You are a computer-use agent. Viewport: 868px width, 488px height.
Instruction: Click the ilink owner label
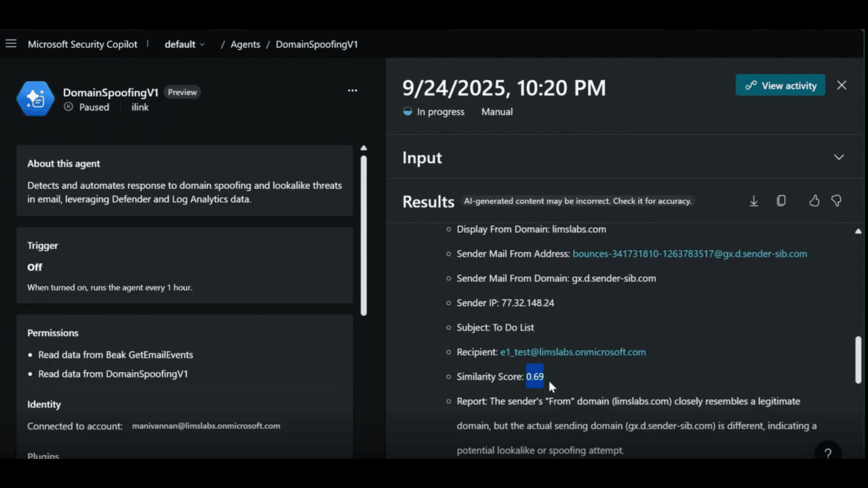click(140, 107)
